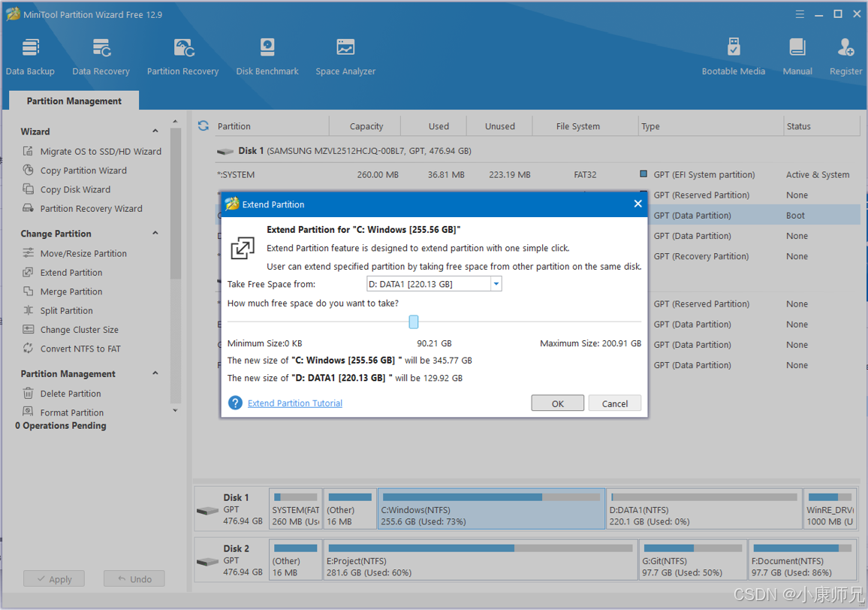Select the E:Project block on Disk 2
This screenshot has height=610, width=868.
[x=480, y=560]
